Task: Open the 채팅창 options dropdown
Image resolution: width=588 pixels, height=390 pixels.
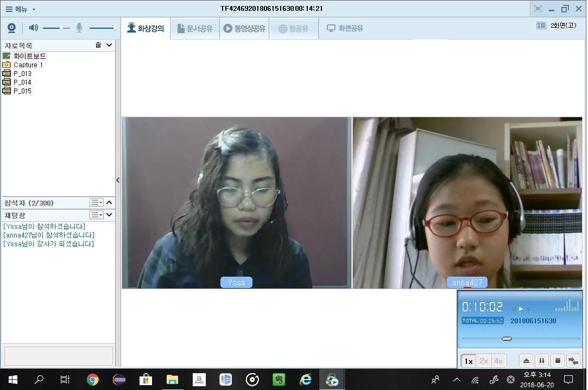Action: tap(97, 215)
